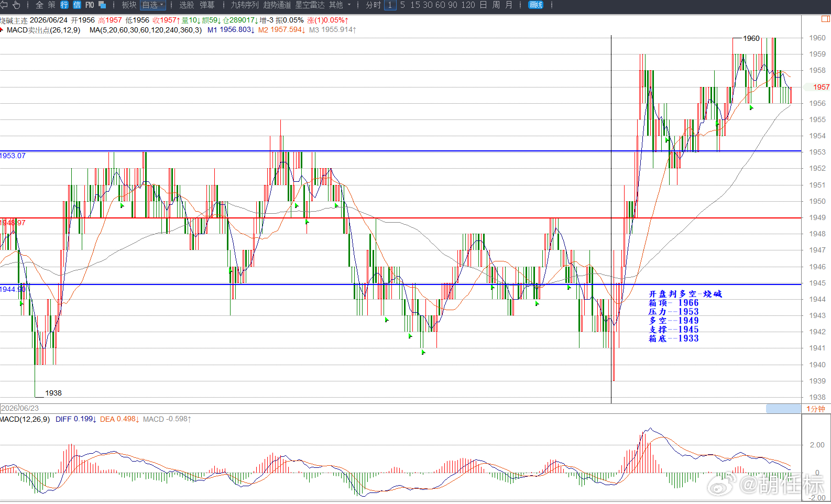This screenshot has width=831, height=504.
Task: Click the DIFF 0.199 value
Action: pyautogui.click(x=75, y=419)
